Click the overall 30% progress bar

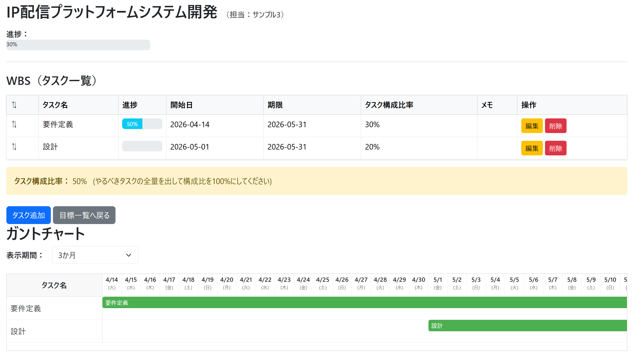click(78, 45)
